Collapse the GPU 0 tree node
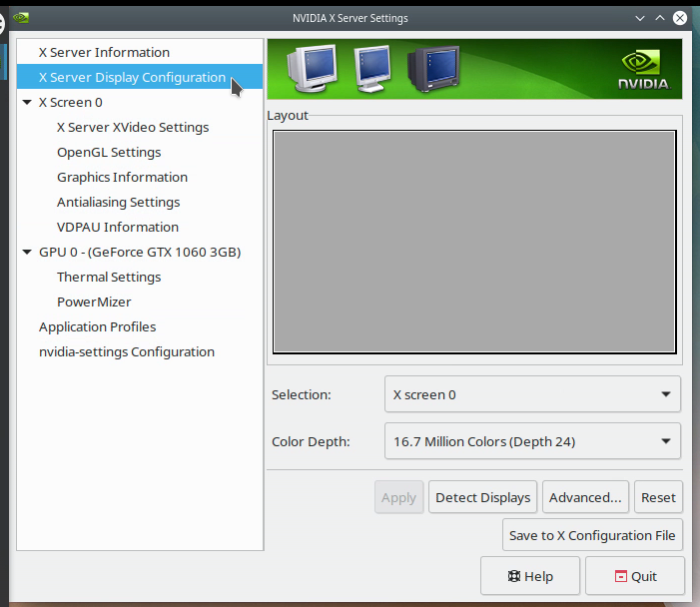The image size is (700, 607). click(27, 253)
